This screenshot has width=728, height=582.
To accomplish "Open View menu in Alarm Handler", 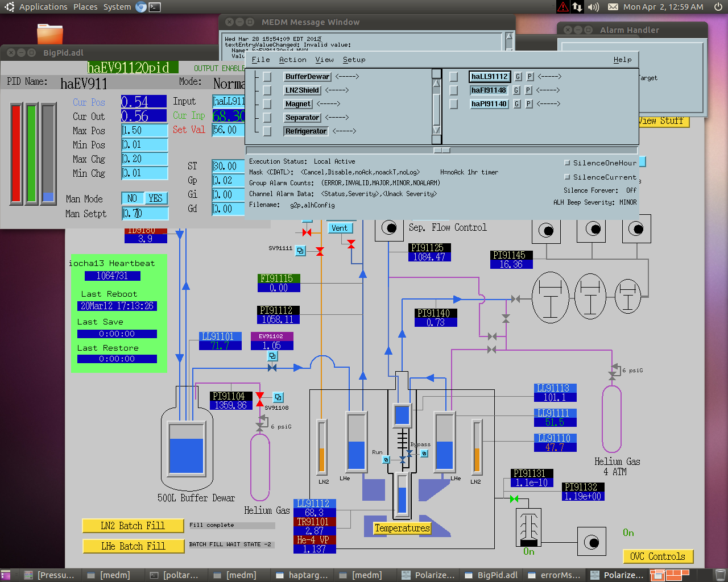I will [x=325, y=59].
